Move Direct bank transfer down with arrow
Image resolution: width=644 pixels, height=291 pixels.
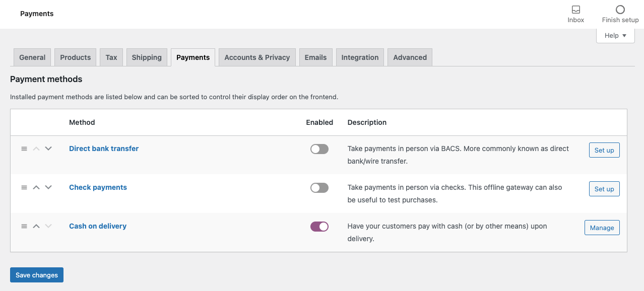click(x=48, y=149)
